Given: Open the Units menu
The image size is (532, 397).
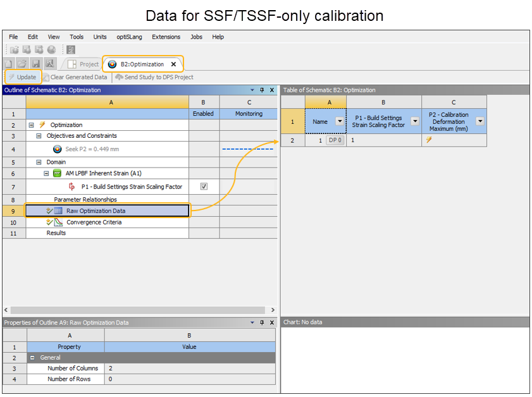Looking at the screenshot, I should 100,37.
